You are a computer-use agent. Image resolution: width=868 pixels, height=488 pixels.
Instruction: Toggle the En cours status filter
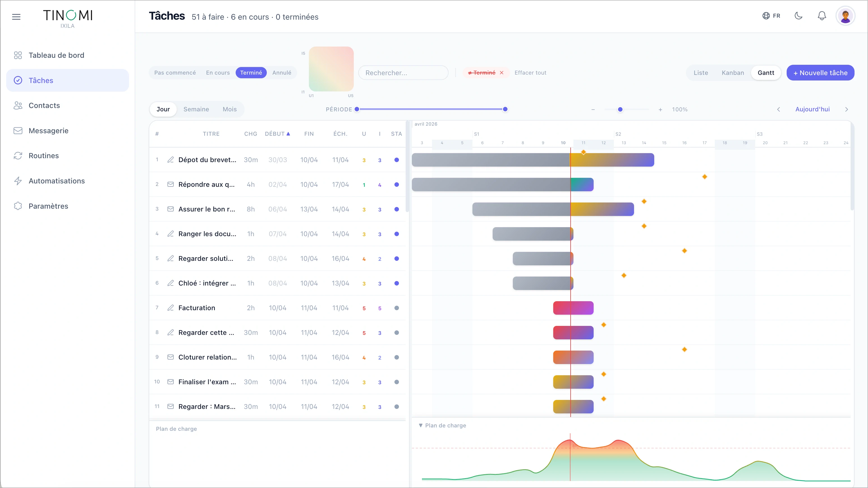point(218,73)
